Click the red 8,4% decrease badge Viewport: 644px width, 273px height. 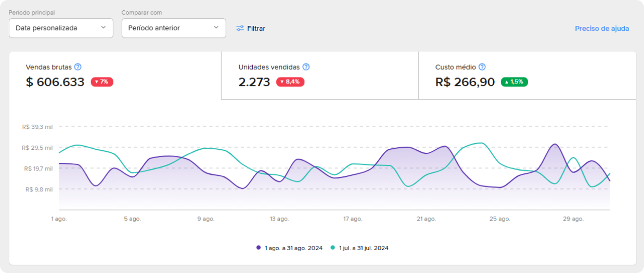point(290,82)
